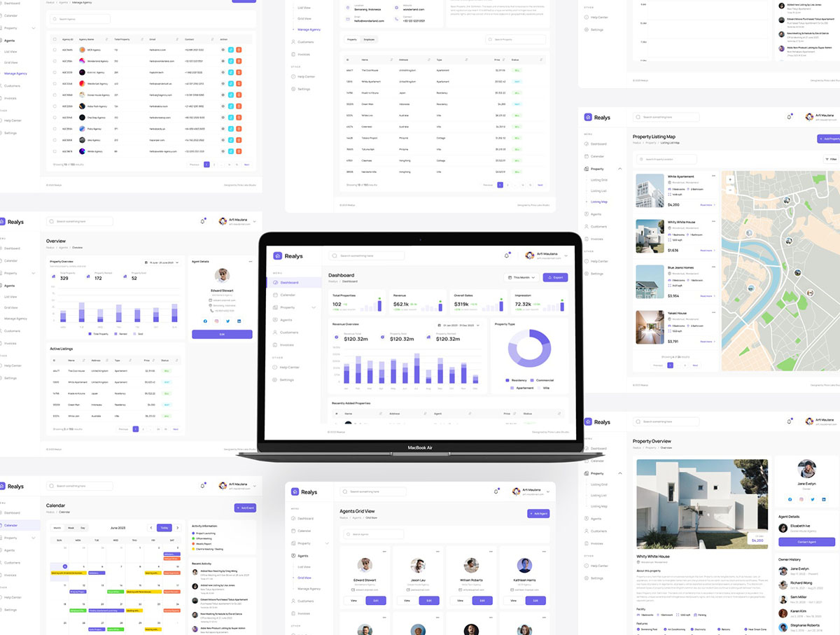Tick the Pully Agency checkbox

pos(55,128)
